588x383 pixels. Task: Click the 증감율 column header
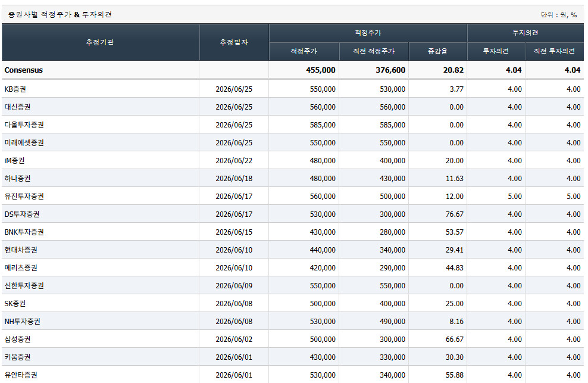[437, 51]
